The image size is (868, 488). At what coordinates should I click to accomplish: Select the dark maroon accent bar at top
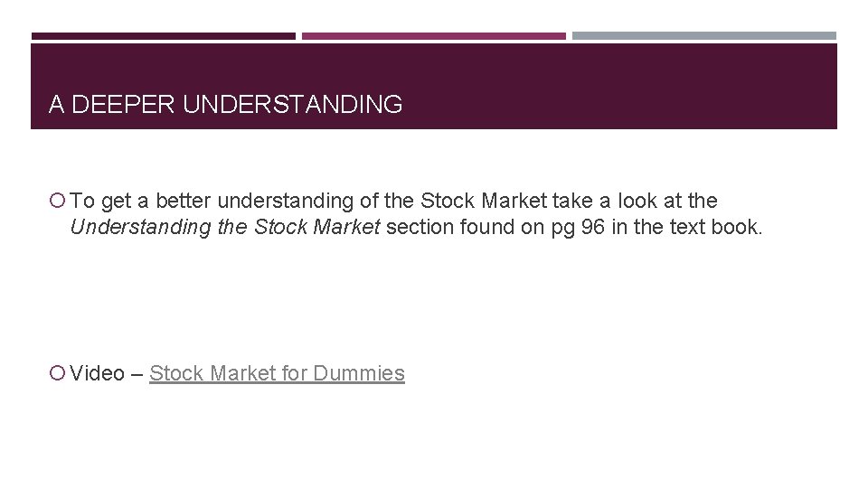[x=164, y=36]
